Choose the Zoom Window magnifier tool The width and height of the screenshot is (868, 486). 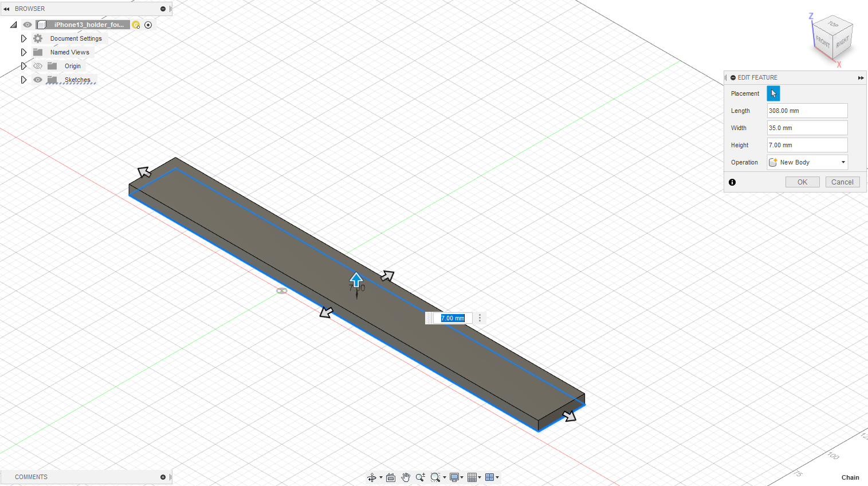click(435, 477)
